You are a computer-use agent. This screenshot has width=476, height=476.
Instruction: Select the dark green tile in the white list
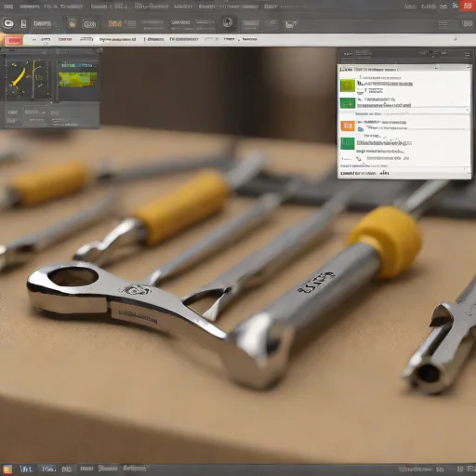(x=348, y=143)
